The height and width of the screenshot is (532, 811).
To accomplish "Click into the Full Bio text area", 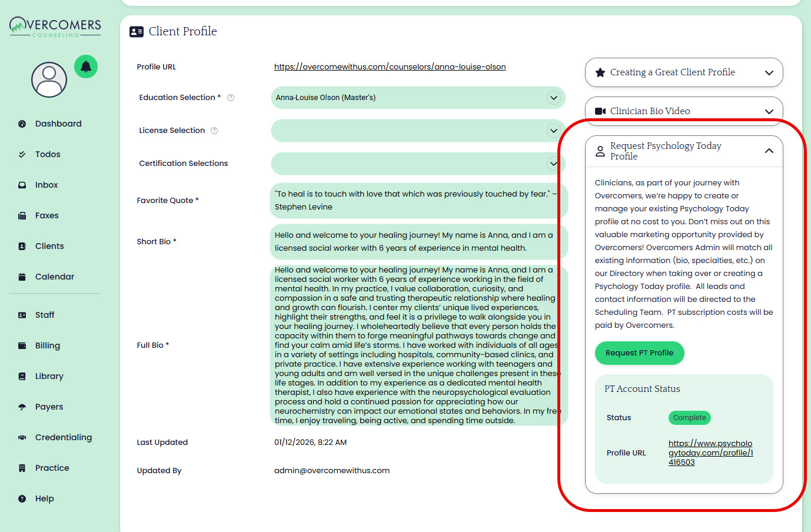I will [419, 345].
